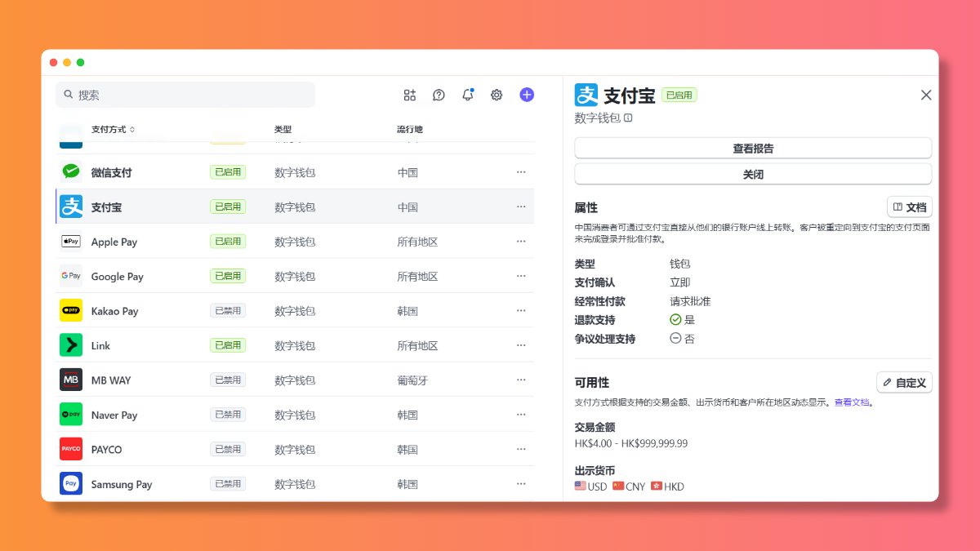Open more options for 微信支付 row
980x551 pixels.
pos(521,172)
